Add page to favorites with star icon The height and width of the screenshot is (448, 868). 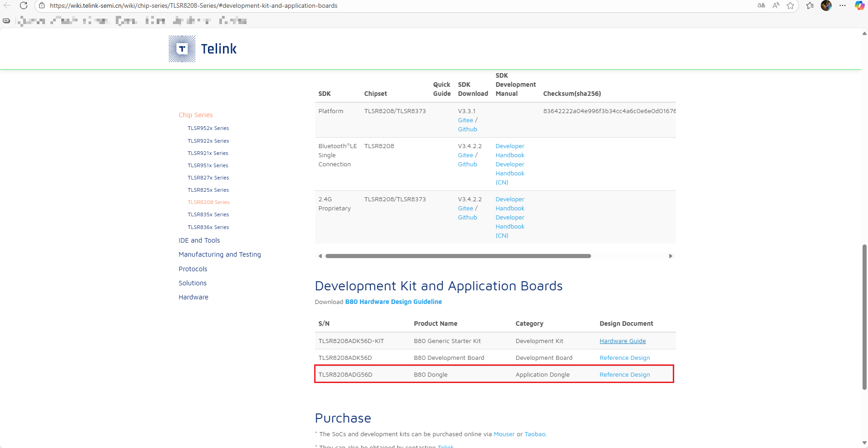coord(790,5)
